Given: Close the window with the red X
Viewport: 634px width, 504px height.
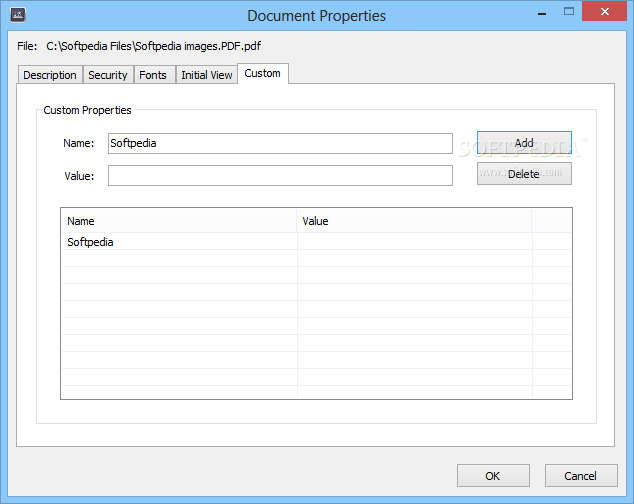Looking at the screenshot, I should (604, 12).
